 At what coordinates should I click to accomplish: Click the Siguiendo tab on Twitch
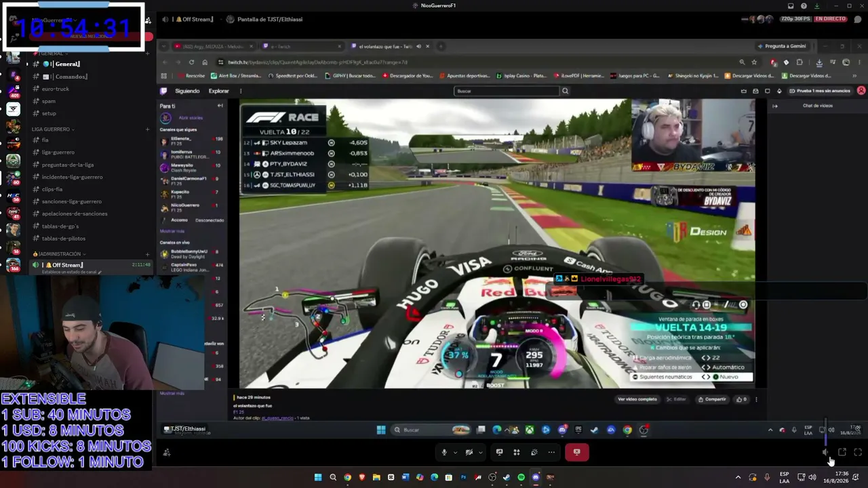[187, 91]
